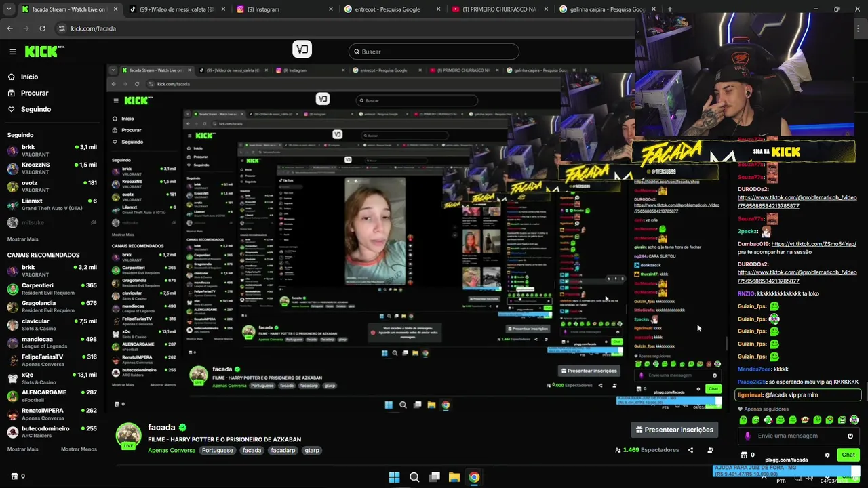Click the 1.469 Espectadores counter
This screenshot has height=488, width=868.
[647, 450]
